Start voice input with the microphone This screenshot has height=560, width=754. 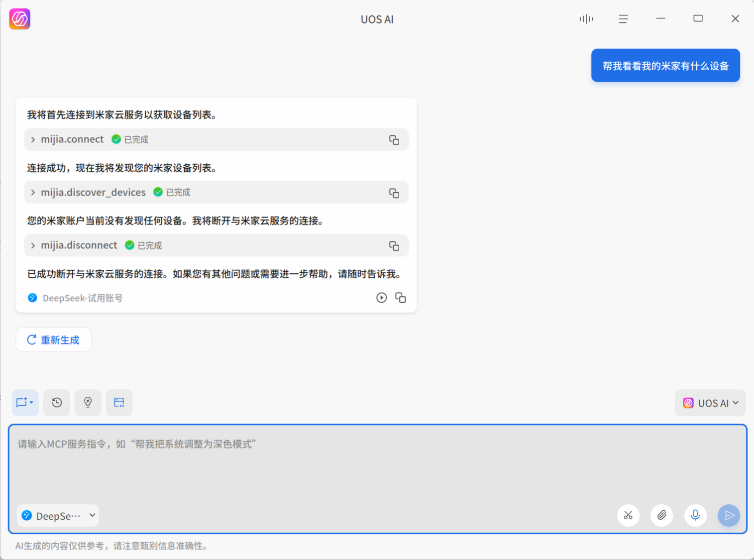tap(695, 515)
